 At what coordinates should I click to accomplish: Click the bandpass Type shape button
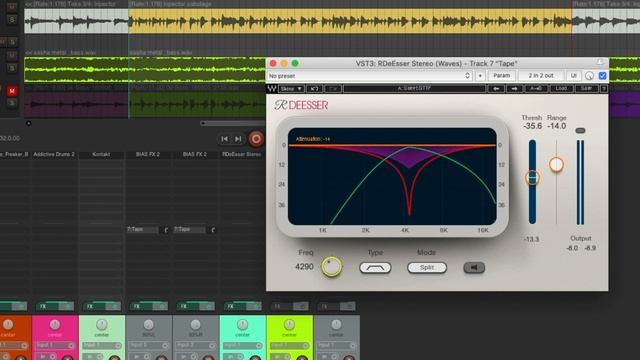[x=375, y=268]
